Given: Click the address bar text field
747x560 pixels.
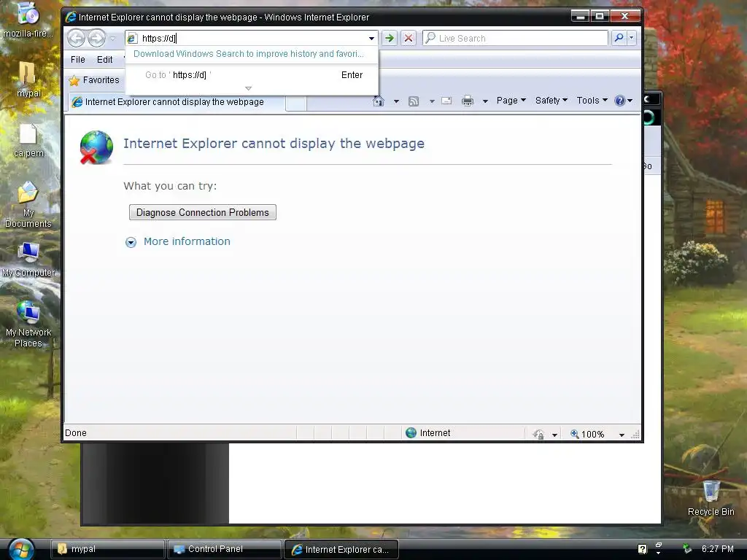Looking at the screenshot, I should [251, 38].
